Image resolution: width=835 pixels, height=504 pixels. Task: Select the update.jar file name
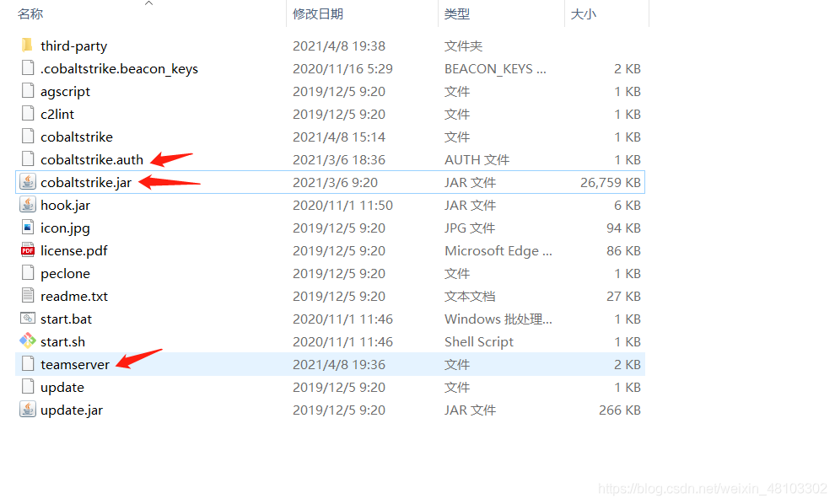point(72,410)
